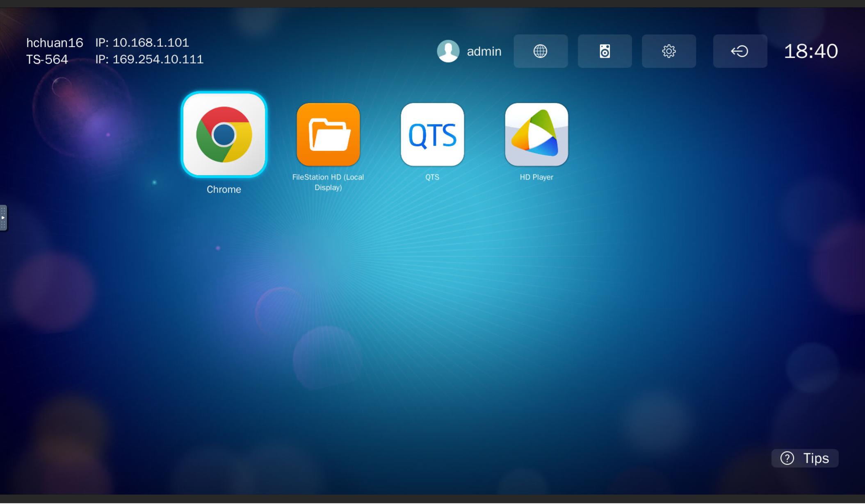Click the Chrome text label
This screenshot has width=865, height=504.
224,189
